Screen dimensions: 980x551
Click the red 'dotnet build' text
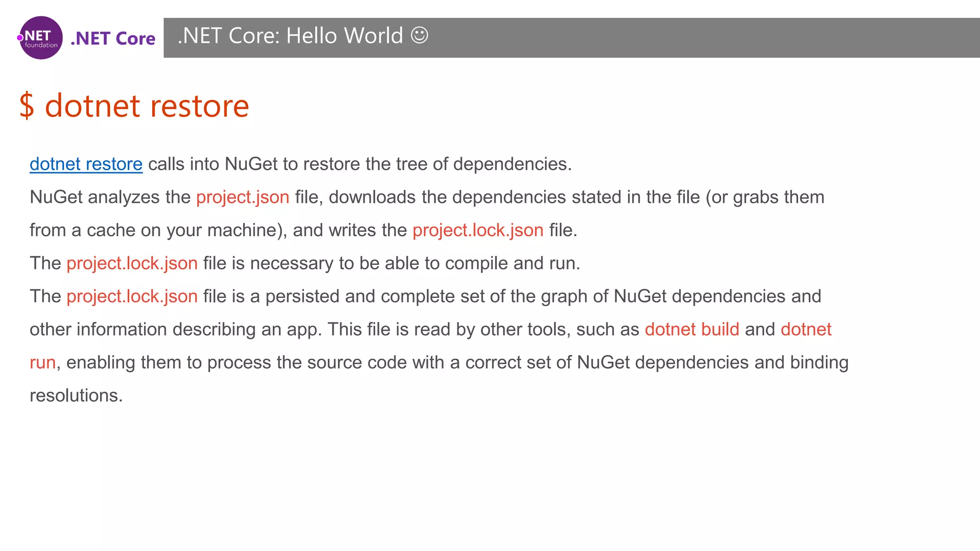click(x=691, y=329)
